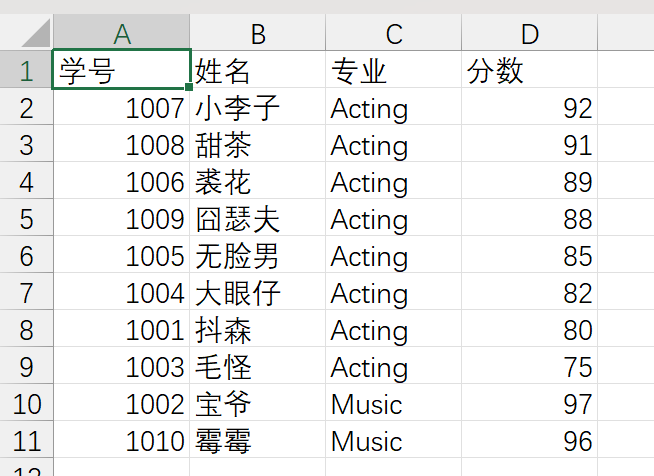Select the cell containing 霉霉

tap(258, 441)
